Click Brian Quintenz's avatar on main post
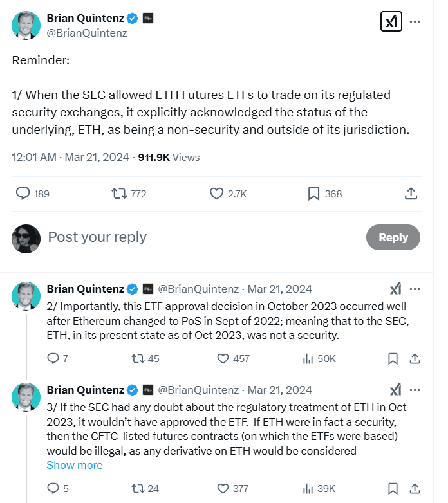The width and height of the screenshot is (448, 503). 26,25
